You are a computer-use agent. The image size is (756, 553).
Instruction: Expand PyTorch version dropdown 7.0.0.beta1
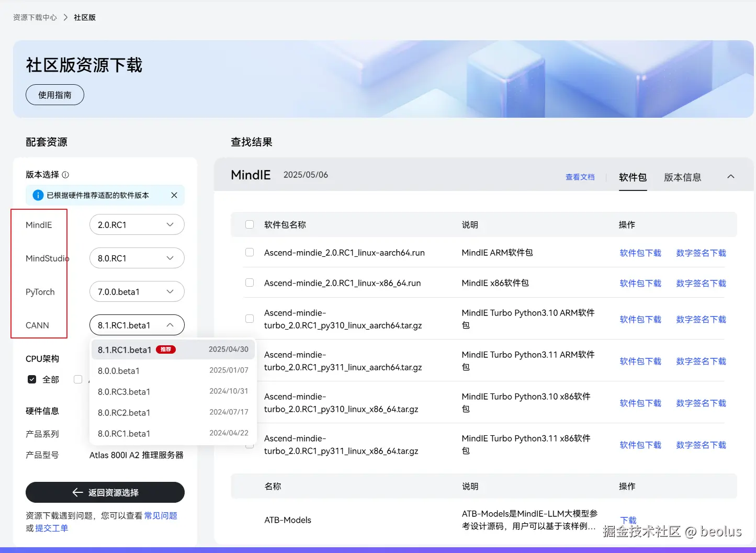tap(137, 291)
